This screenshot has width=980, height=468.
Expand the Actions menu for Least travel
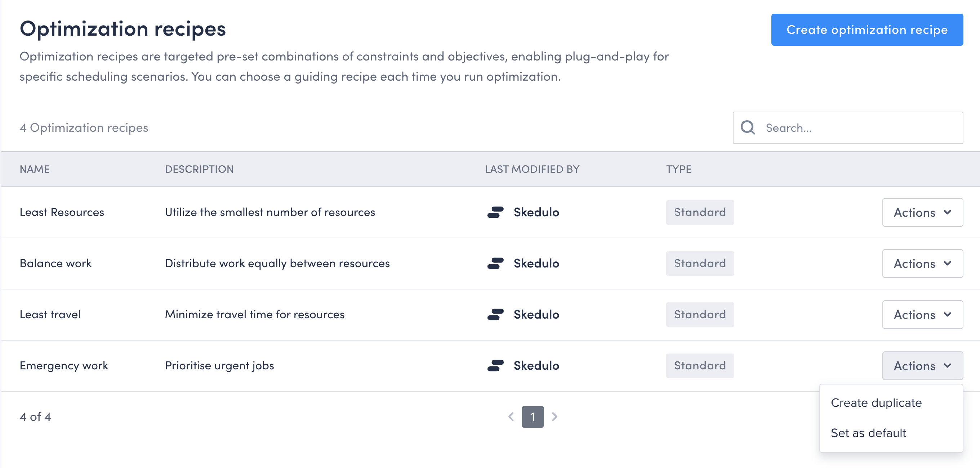tap(923, 314)
